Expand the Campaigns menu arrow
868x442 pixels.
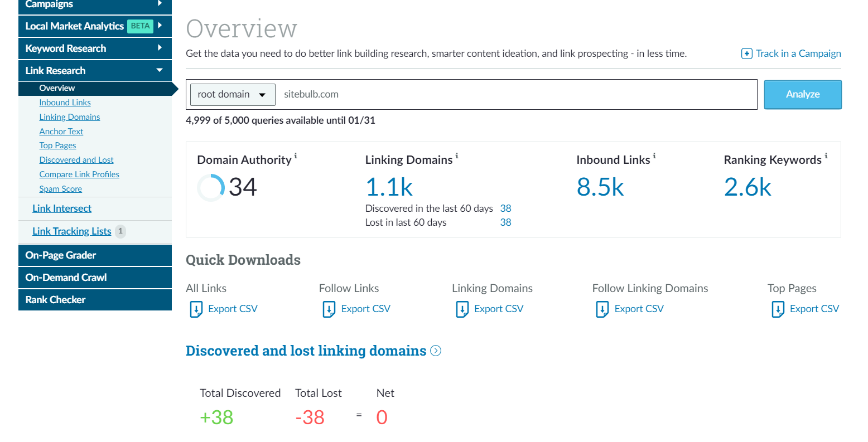[x=160, y=3]
